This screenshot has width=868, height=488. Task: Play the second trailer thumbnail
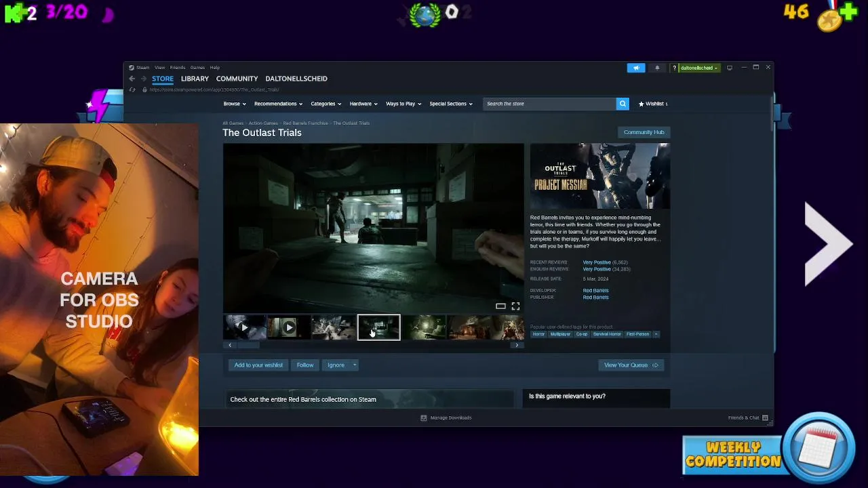(288, 327)
